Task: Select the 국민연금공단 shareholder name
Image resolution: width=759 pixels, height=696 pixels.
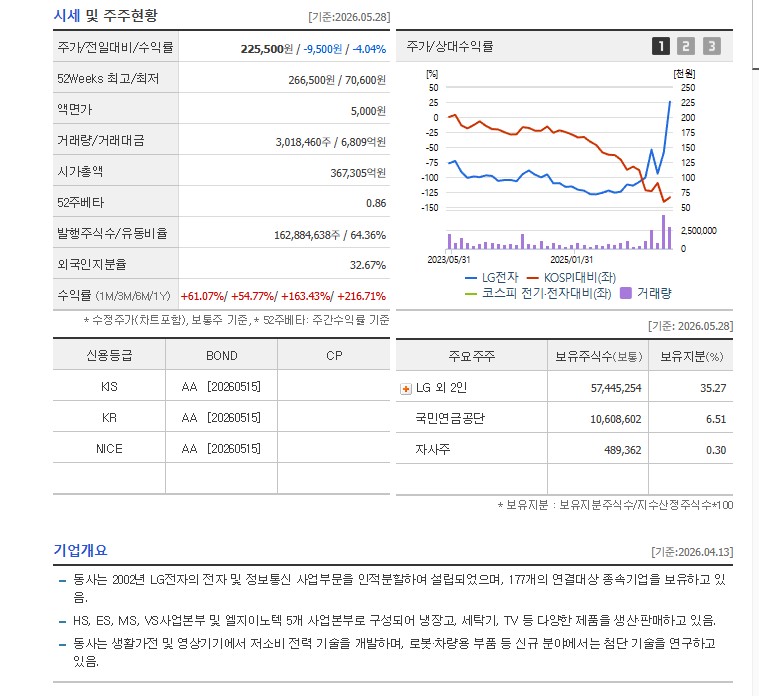Action: pyautogui.click(x=450, y=418)
